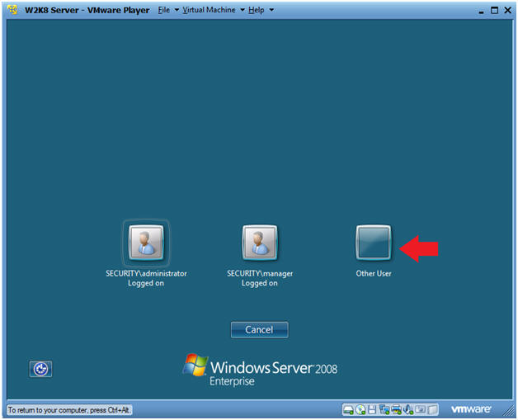Close the VMware Player window
The width and height of the screenshot is (518, 420).
click(x=508, y=10)
